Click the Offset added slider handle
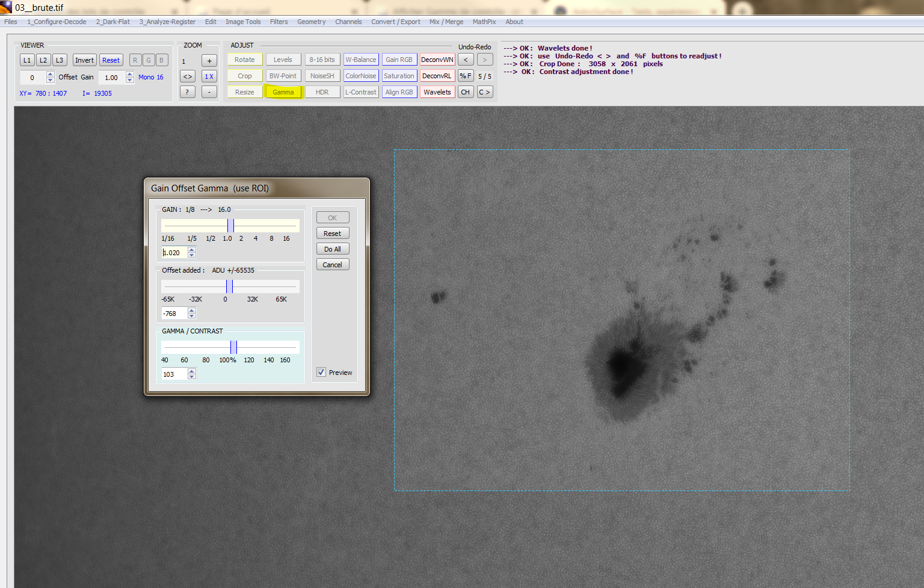The width and height of the screenshot is (924, 588). 229,286
